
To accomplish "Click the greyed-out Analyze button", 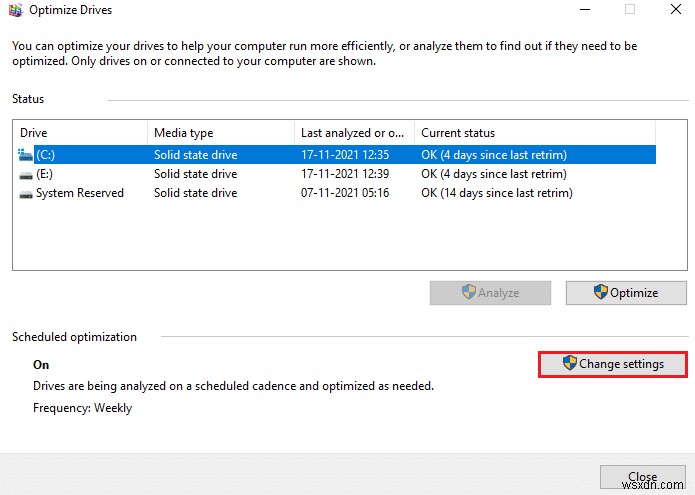I will 490,293.
